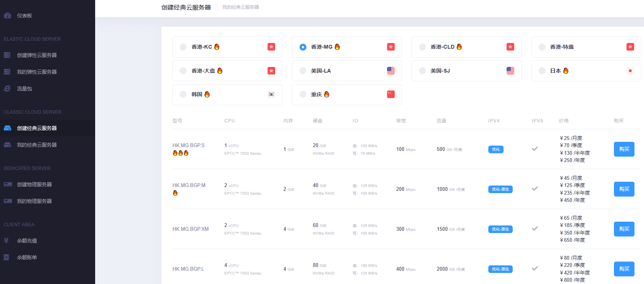
Task: Select the 美国-LA region radio
Action: pyautogui.click(x=303, y=71)
